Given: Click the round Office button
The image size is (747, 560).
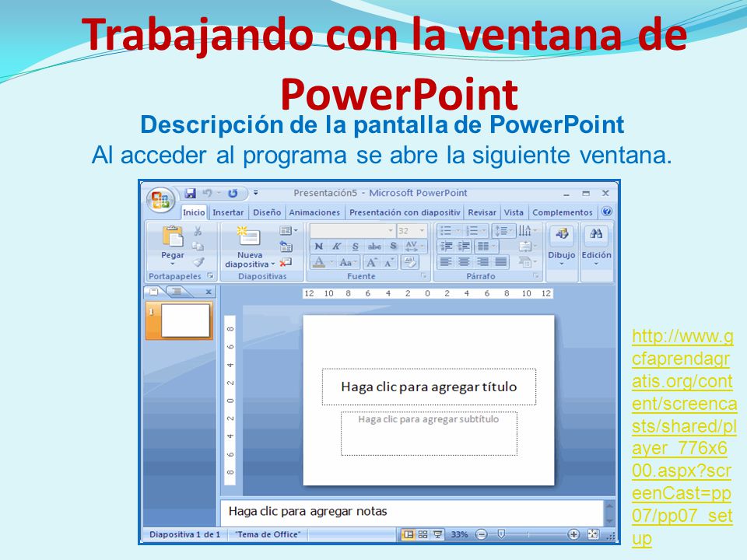Looking at the screenshot, I should tap(160, 200).
